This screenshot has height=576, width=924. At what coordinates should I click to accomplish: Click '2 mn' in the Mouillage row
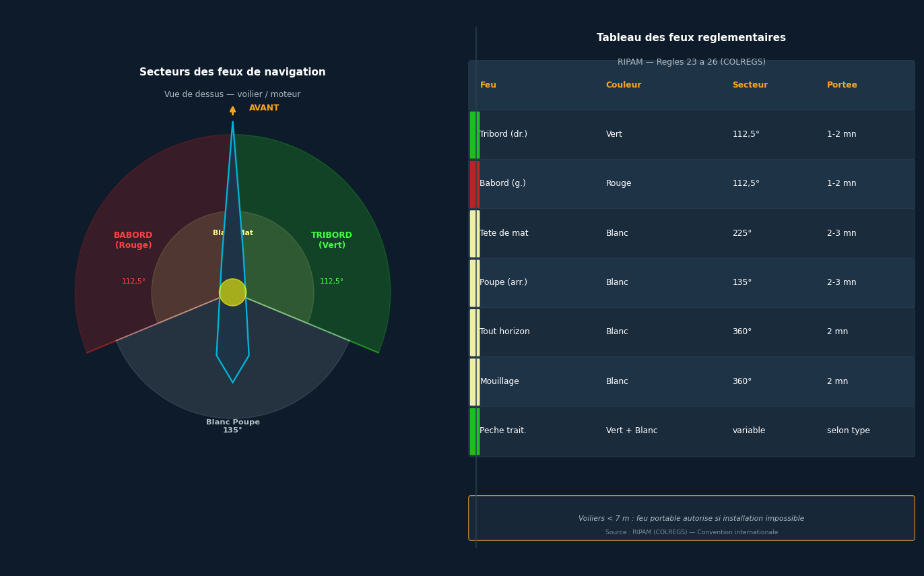click(837, 382)
